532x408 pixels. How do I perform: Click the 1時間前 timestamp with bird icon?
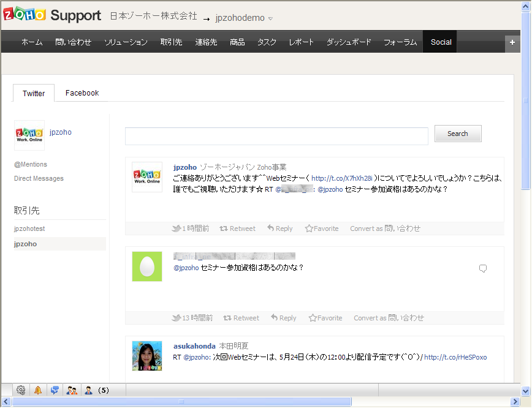click(x=191, y=229)
